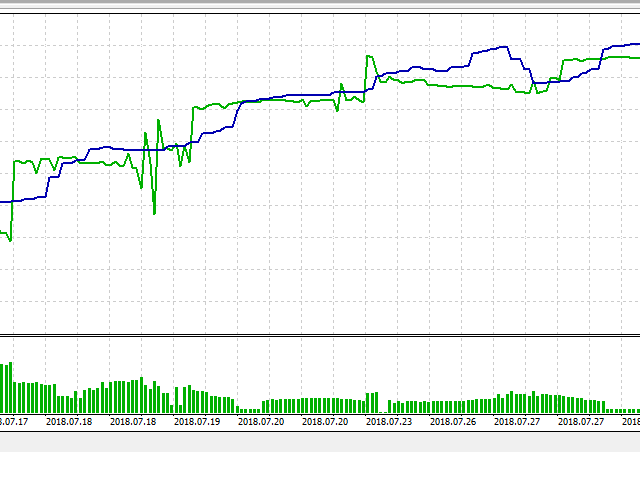Click the divider between chart and volume panel
640x480 pixels.
coord(320,336)
